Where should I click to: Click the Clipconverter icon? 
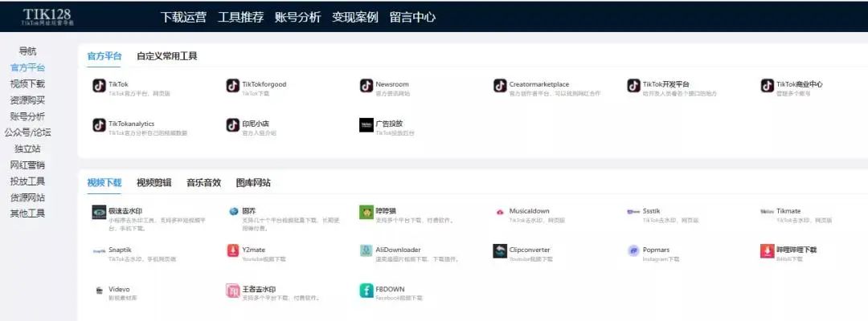point(500,251)
